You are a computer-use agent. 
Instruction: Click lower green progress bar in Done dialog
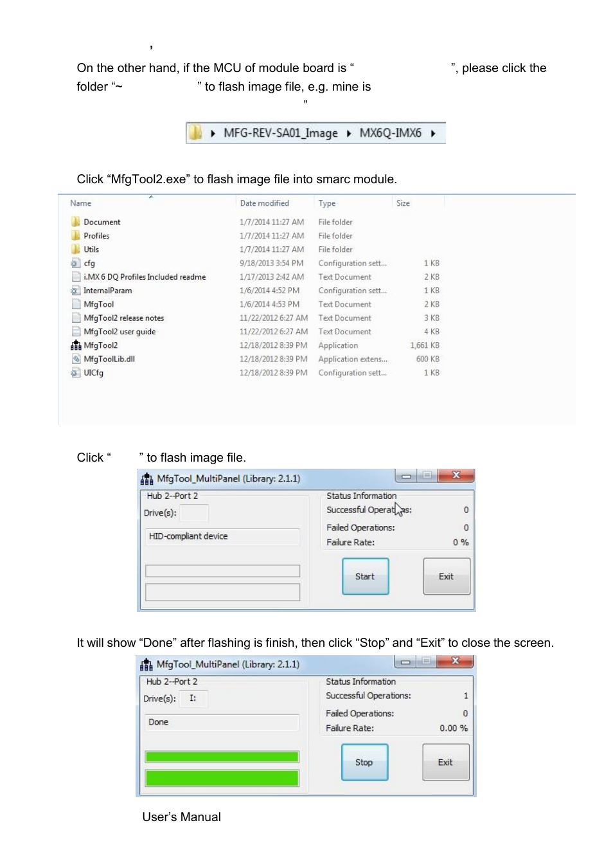click(222, 778)
